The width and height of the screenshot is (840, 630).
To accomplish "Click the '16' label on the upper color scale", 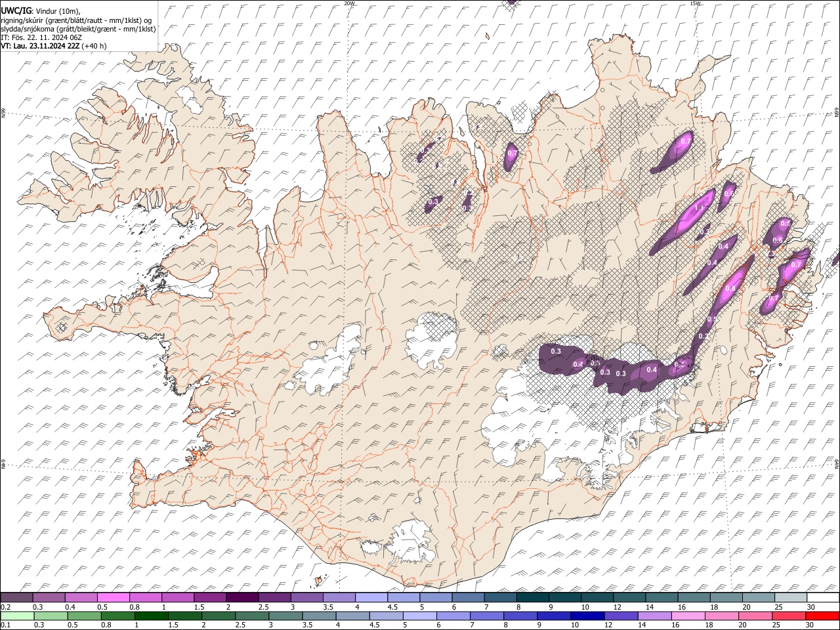I will 682,607.
